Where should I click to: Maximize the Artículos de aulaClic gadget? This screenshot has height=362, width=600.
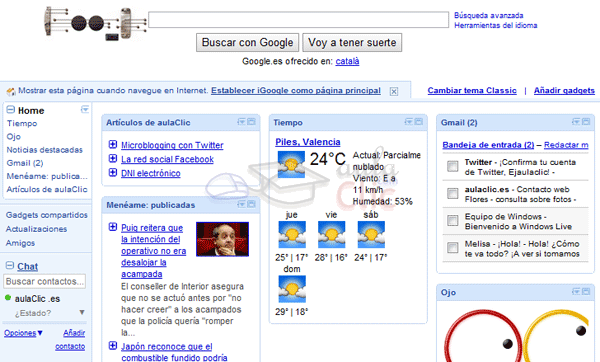coord(251,122)
